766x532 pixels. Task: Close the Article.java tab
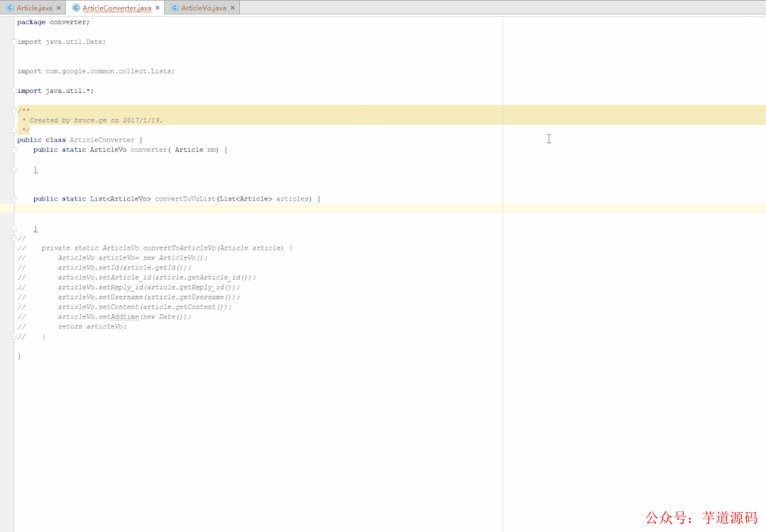[x=58, y=7]
